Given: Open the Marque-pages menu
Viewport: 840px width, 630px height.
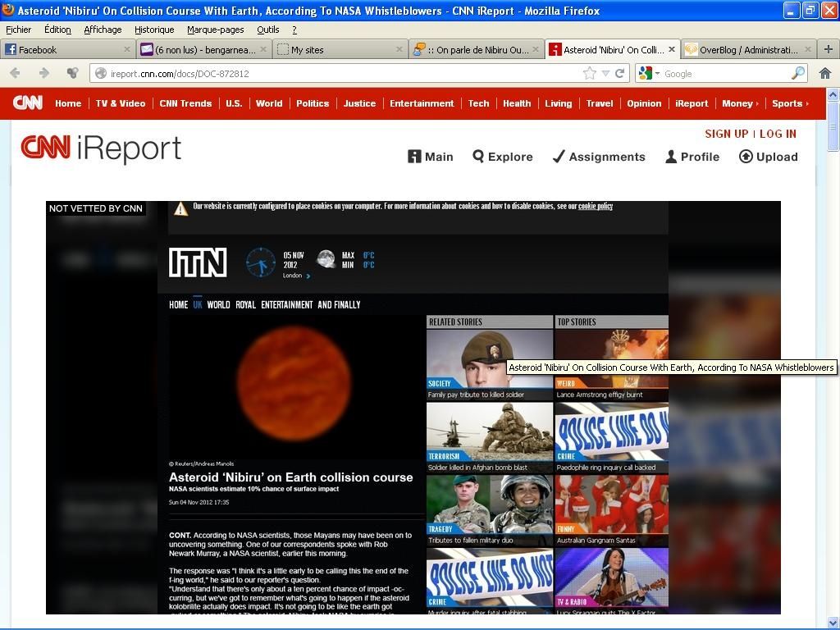Looking at the screenshot, I should tap(216, 30).
